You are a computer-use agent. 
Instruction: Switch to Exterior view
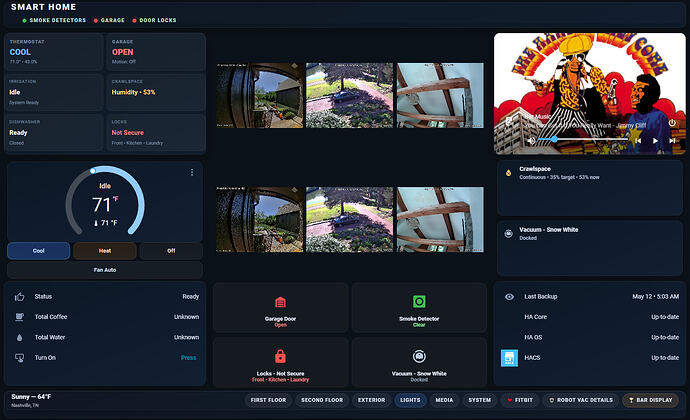(371, 400)
